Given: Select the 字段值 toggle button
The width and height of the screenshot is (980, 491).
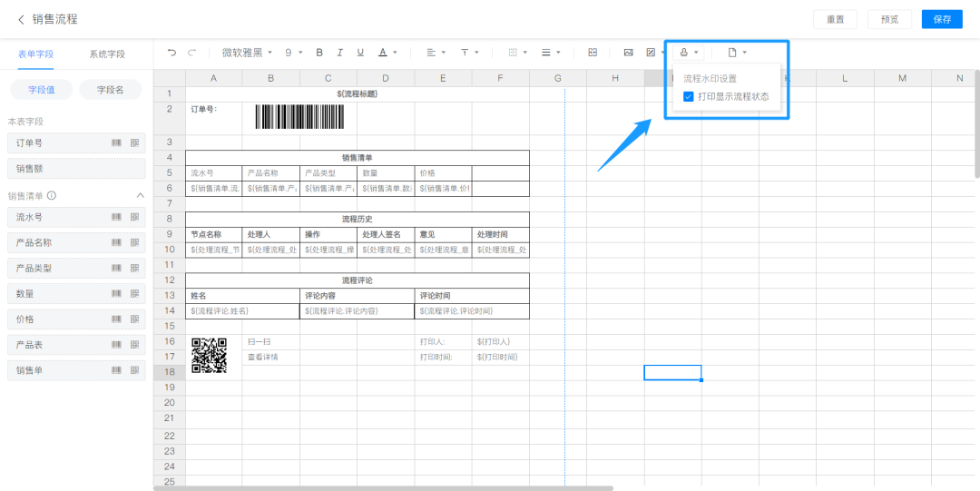Looking at the screenshot, I should tap(42, 90).
